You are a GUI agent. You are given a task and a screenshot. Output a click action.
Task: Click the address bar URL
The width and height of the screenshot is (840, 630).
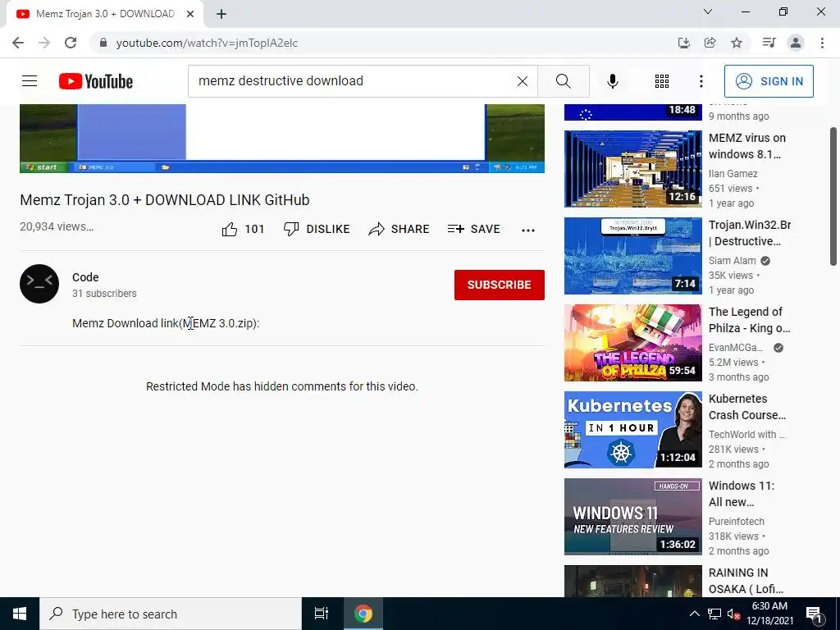(x=207, y=43)
